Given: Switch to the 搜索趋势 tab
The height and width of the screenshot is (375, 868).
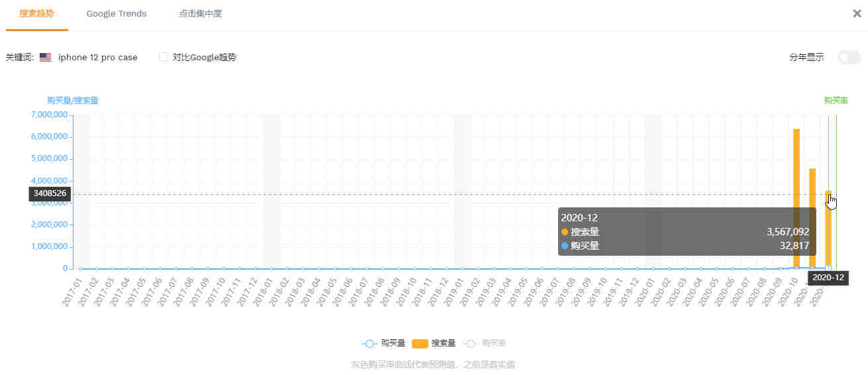Looking at the screenshot, I should (37, 13).
